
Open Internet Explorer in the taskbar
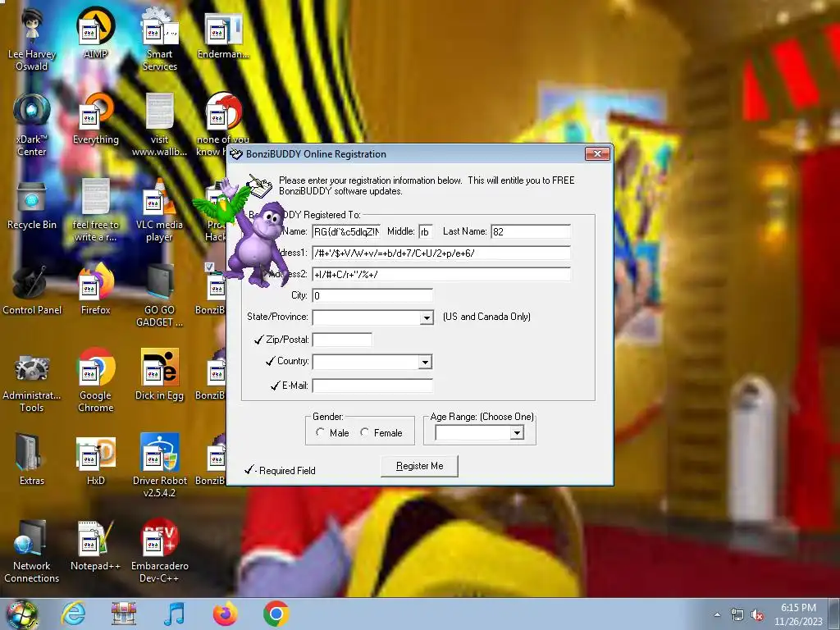[73, 614]
